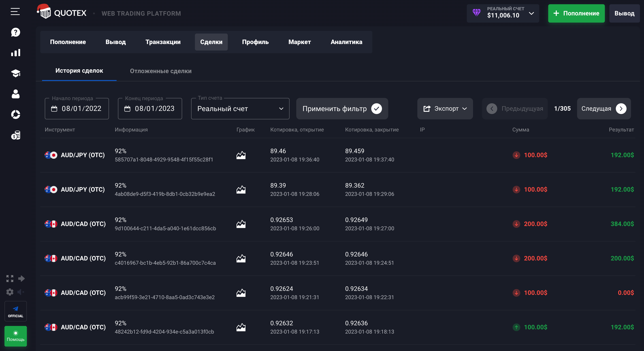Select the История сделок sub-tab
This screenshot has width=644, height=351.
[79, 71]
